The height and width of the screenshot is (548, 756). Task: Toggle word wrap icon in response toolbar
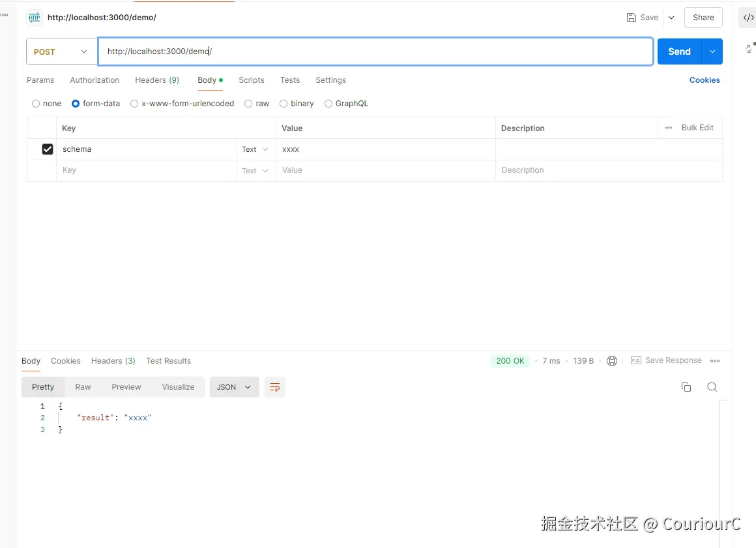275,387
